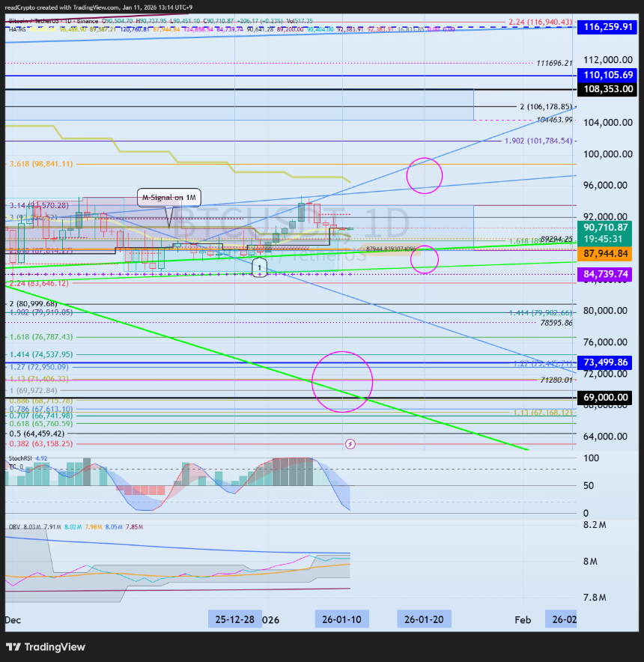Click the TradingView logo at bottom

click(46, 647)
